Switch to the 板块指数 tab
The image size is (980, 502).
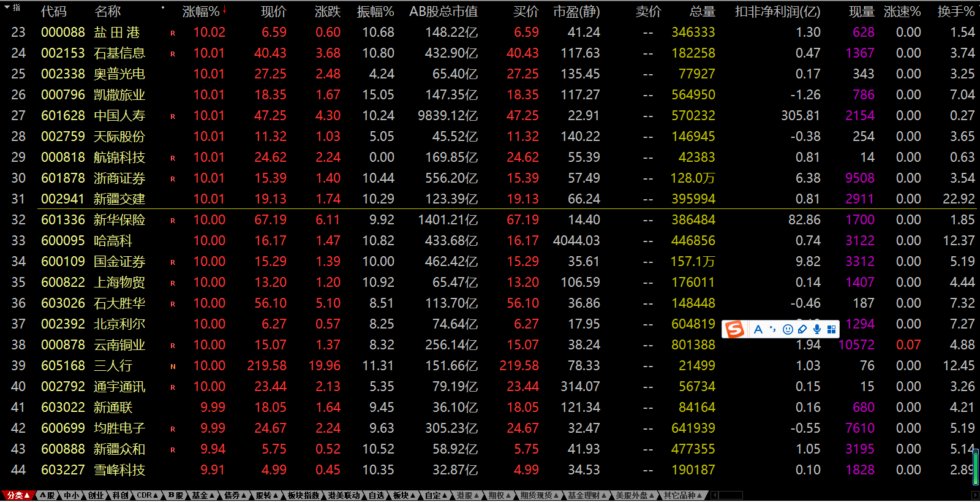coord(304,495)
